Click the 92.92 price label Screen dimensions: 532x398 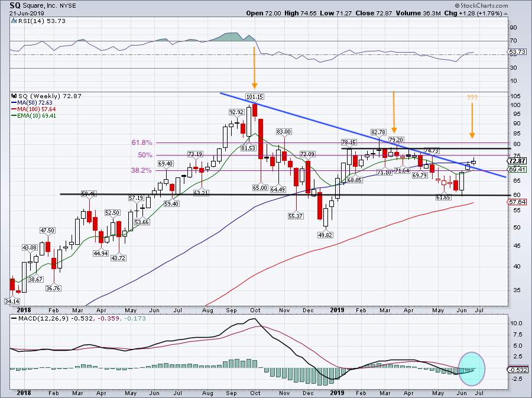(236, 112)
